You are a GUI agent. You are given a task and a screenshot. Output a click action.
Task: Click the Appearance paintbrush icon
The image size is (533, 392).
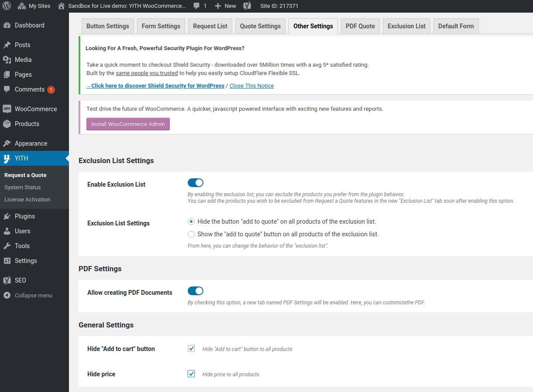7,143
